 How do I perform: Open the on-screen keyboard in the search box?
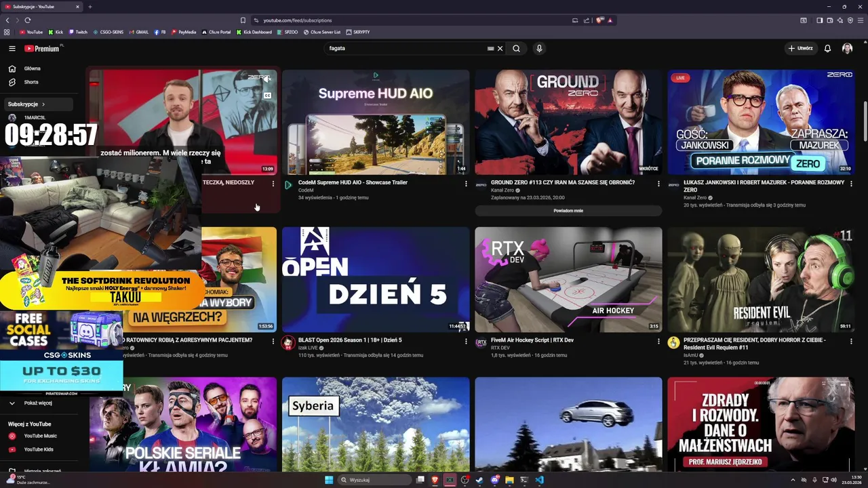(490, 48)
